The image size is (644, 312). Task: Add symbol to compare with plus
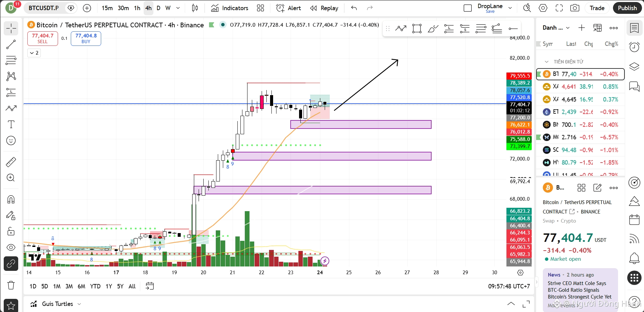coord(87,8)
